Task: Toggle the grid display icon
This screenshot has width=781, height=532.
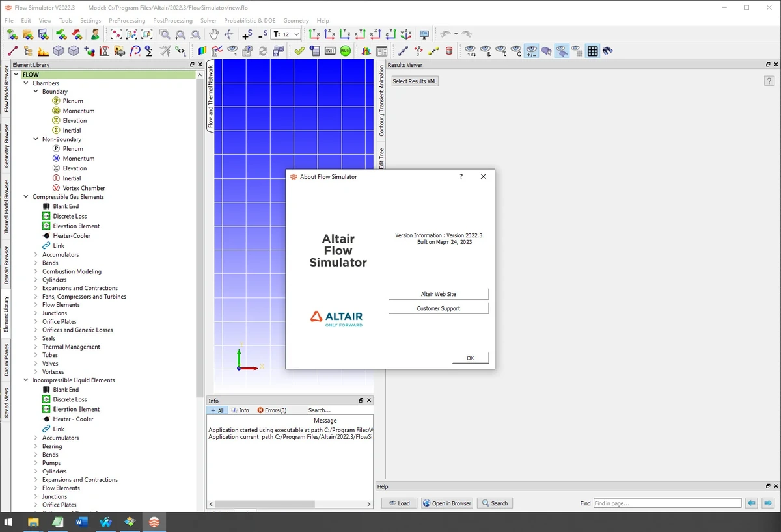Action: (593, 50)
